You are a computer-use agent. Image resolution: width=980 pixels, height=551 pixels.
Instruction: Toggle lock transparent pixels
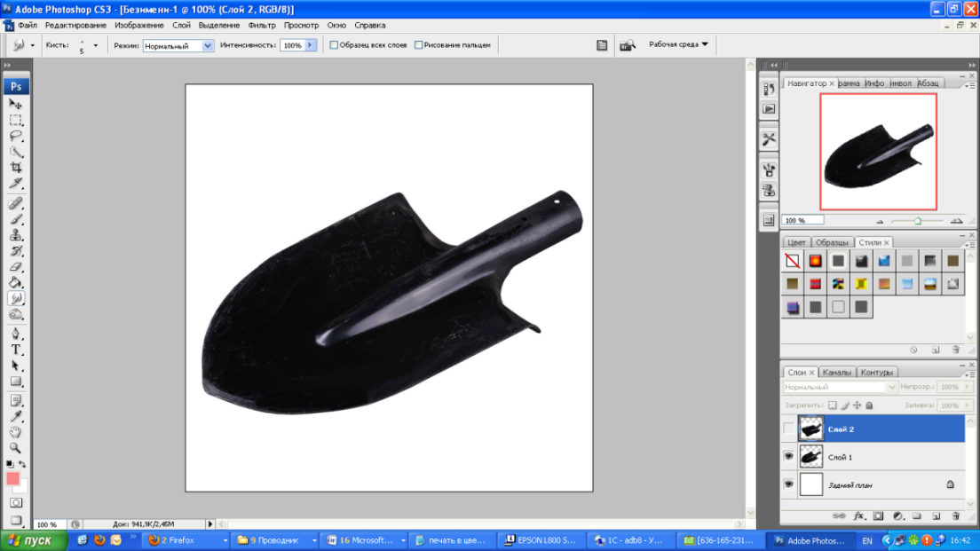click(x=833, y=405)
